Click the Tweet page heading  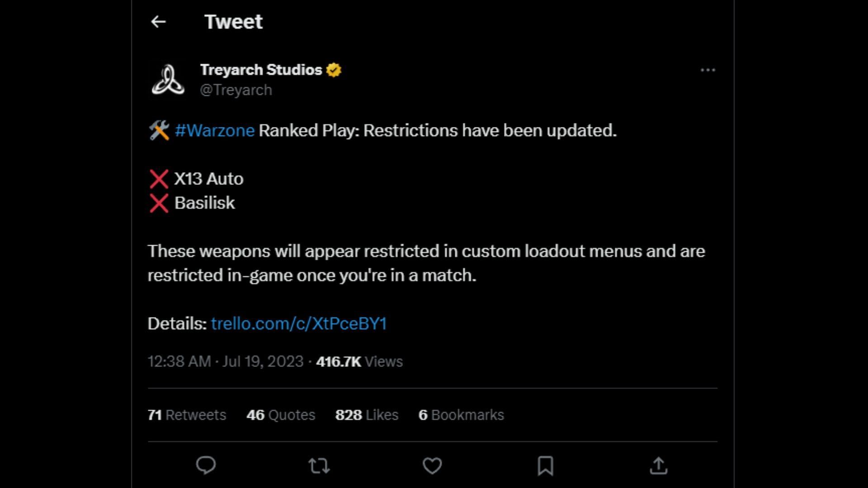pyautogui.click(x=233, y=22)
